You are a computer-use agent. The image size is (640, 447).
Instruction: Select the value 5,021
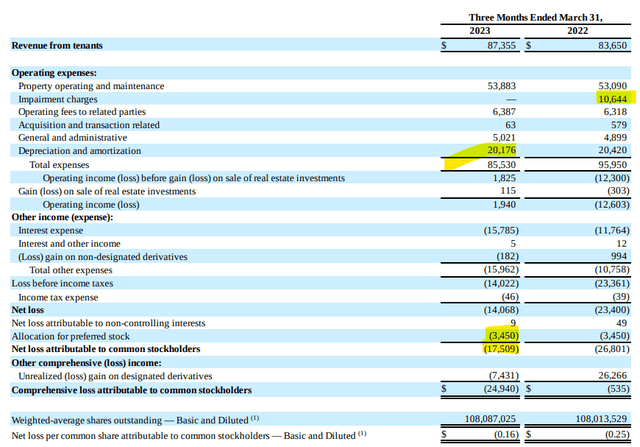pos(504,138)
